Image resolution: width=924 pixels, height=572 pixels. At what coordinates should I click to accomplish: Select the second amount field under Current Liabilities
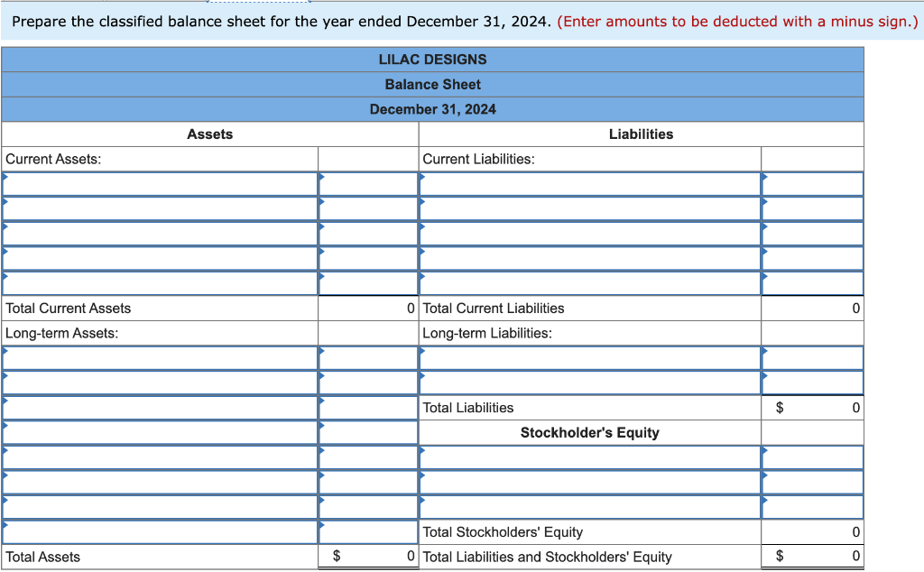pyautogui.click(x=813, y=208)
